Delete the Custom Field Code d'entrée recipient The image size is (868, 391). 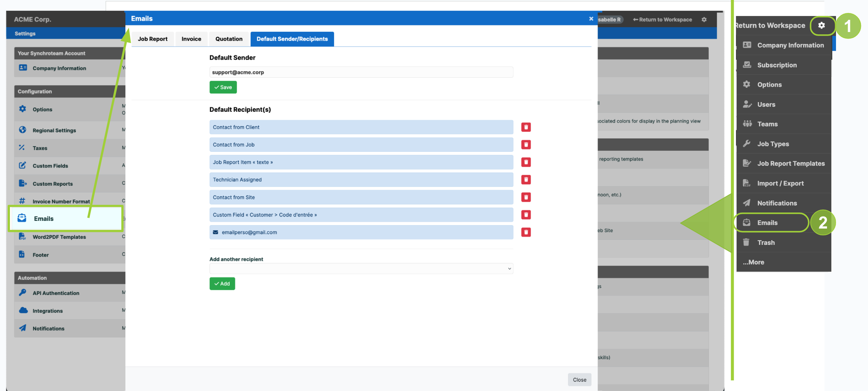[526, 215]
